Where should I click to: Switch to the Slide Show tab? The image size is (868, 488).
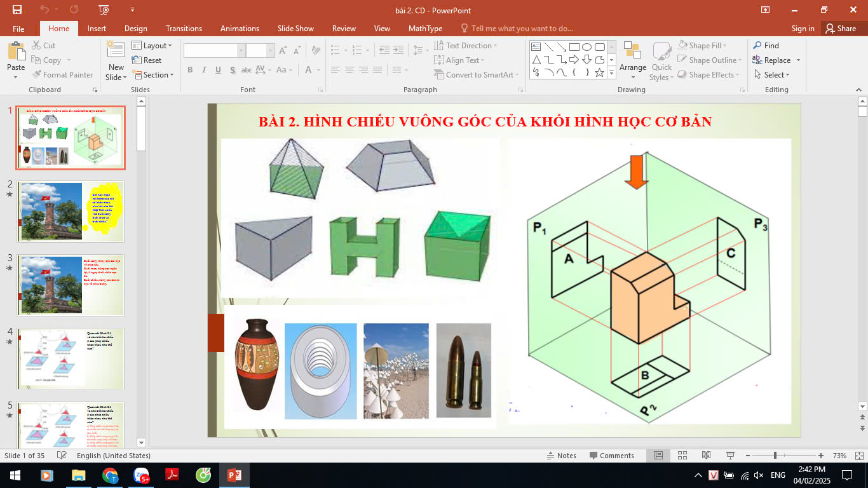click(x=295, y=29)
